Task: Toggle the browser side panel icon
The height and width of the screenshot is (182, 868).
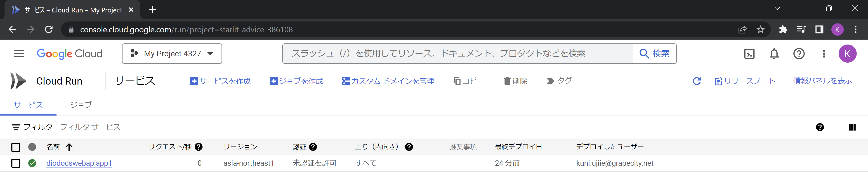Action: tap(819, 30)
